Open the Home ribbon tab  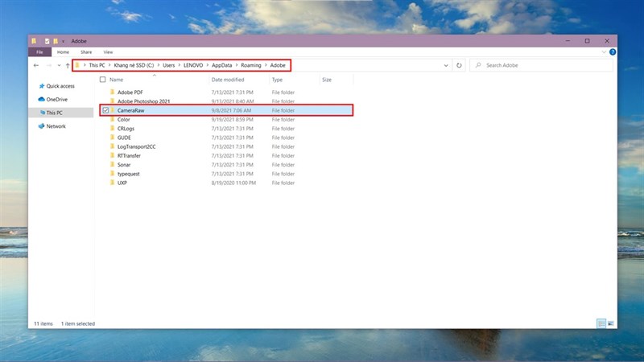point(63,52)
